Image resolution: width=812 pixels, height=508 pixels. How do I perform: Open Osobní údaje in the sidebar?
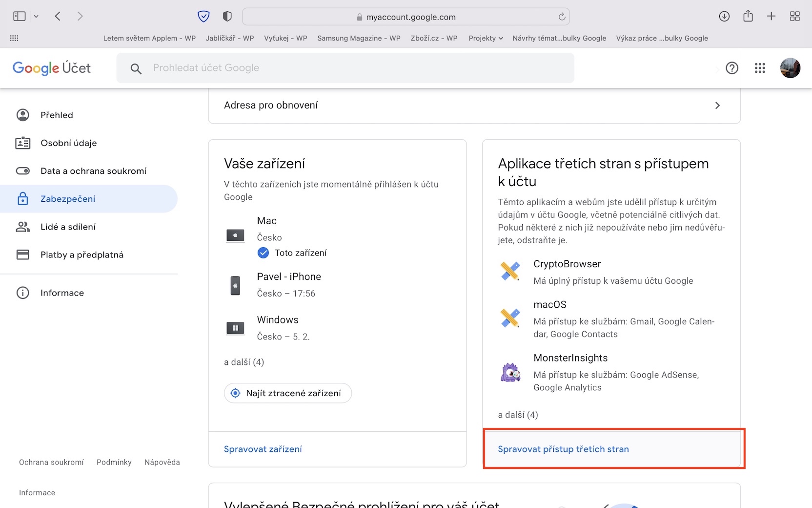[68, 143]
